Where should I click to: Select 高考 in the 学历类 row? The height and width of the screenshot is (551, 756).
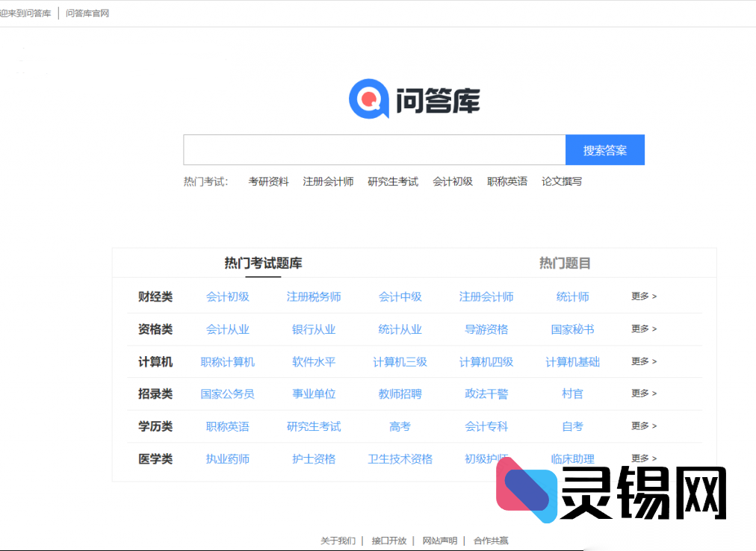[398, 426]
